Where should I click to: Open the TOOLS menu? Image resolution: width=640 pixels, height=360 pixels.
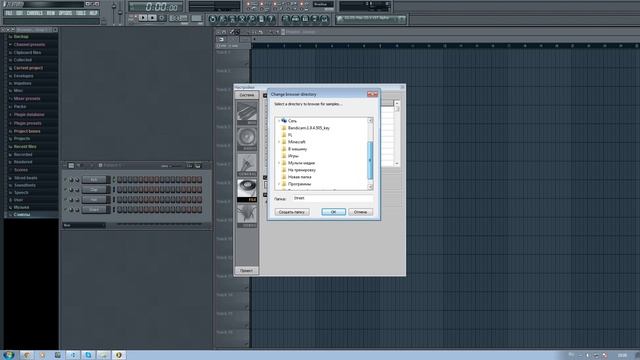click(81, 13)
